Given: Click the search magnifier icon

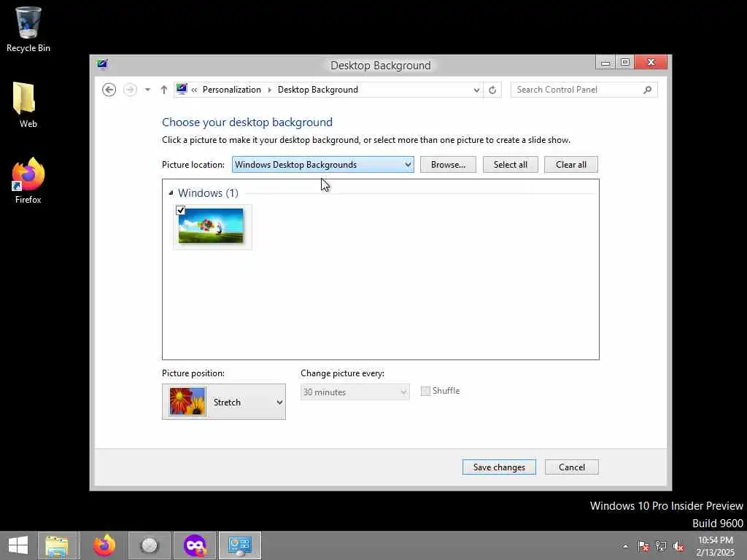Looking at the screenshot, I should pos(648,90).
